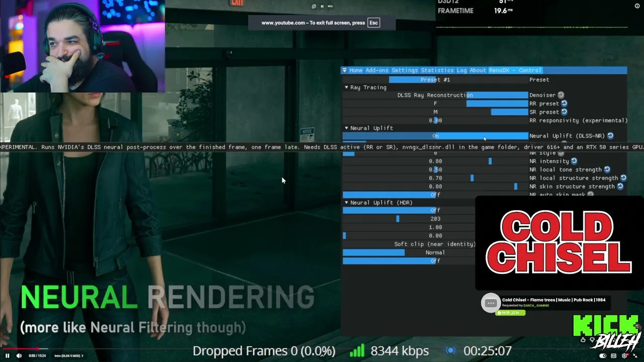
Task: Adjust the RR responsivity (experimental) slider
Action: 435,121
